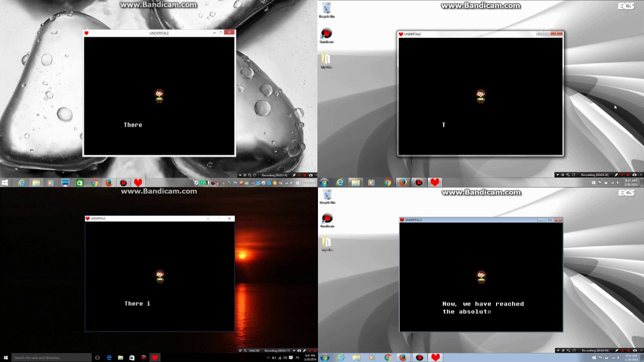Maximize the bottom-right Undertale window
This screenshot has height=362, width=644.
[550, 220]
